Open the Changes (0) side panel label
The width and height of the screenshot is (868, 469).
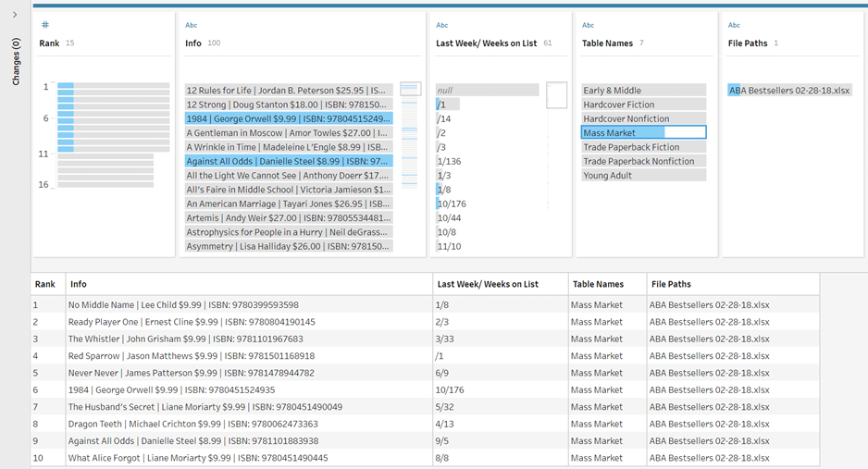pos(16,61)
